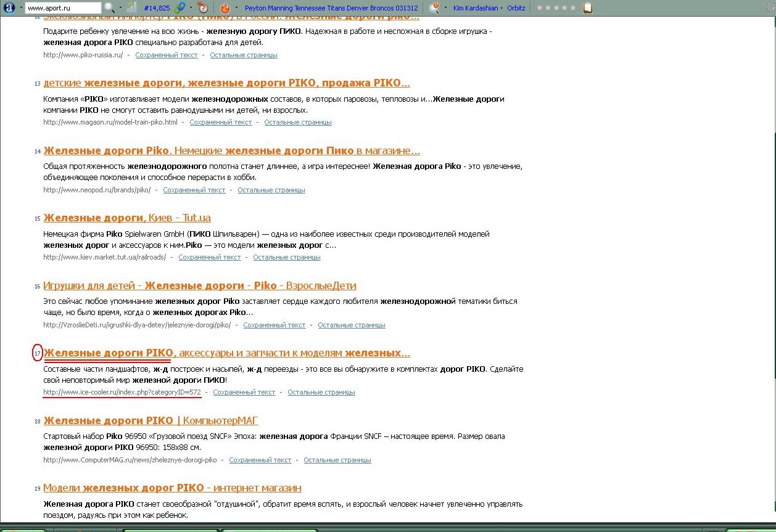Open Остальные страницы for neopod.ru result
This screenshot has width=776, height=532.
pos(271,190)
